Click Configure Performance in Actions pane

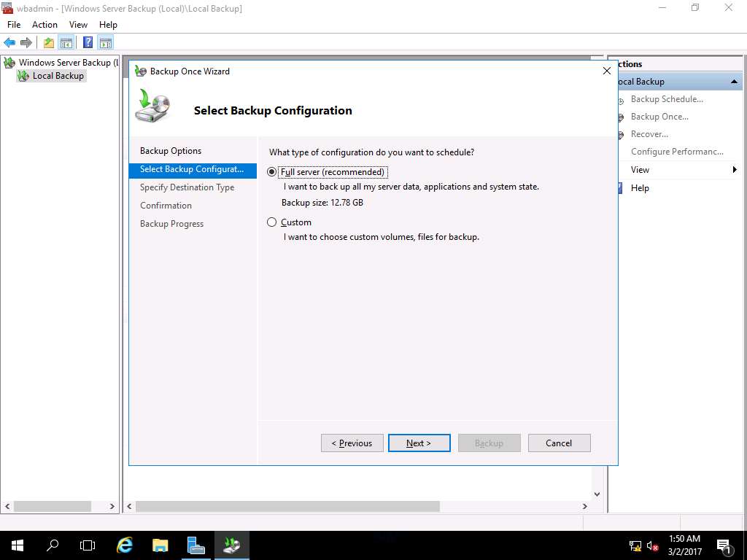677,152
